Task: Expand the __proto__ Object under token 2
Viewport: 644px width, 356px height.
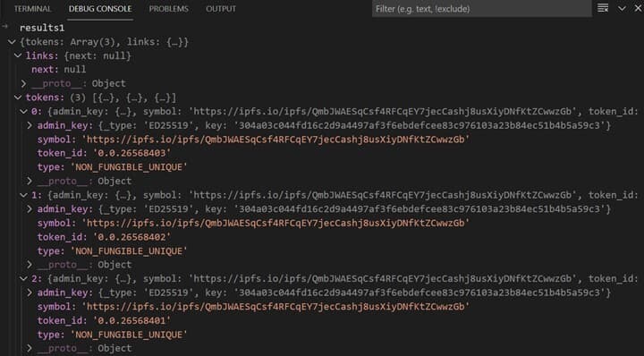Action: 30,348
